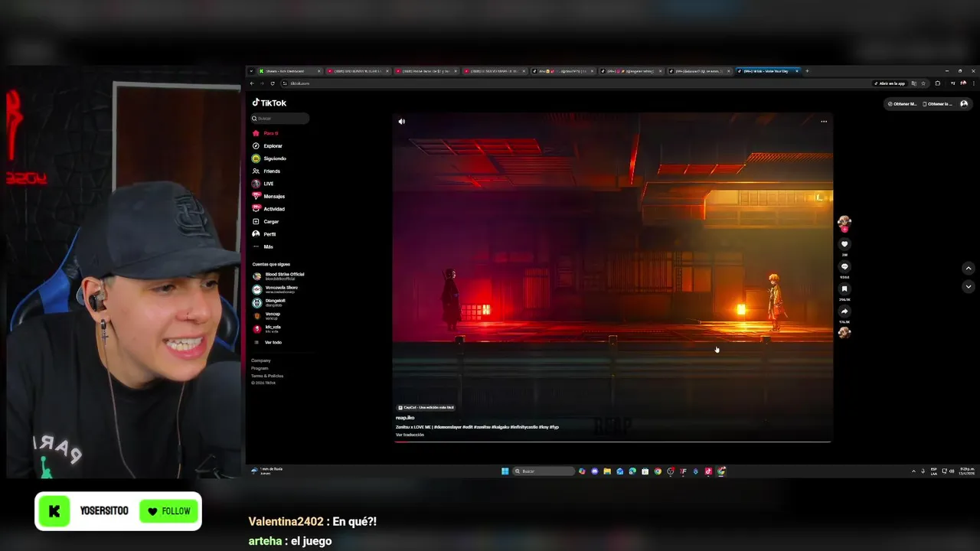Open the Explorar section

point(267,146)
